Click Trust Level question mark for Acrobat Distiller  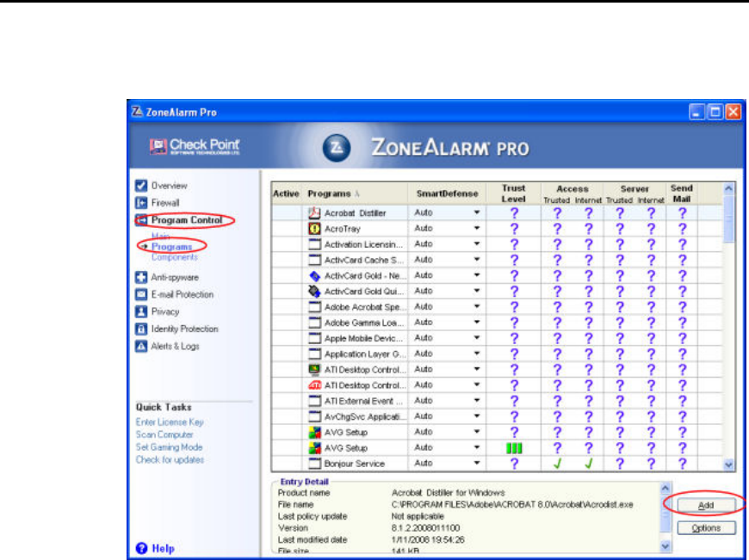[514, 213]
